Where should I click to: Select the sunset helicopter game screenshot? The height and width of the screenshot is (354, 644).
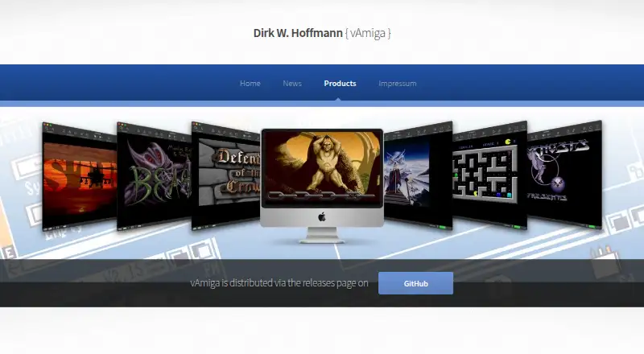(x=80, y=176)
